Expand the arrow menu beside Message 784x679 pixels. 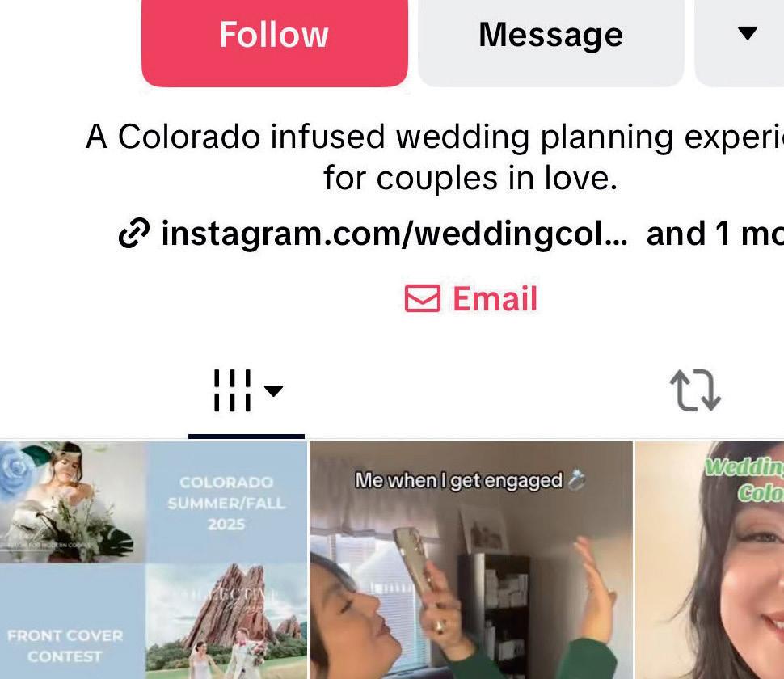(747, 33)
